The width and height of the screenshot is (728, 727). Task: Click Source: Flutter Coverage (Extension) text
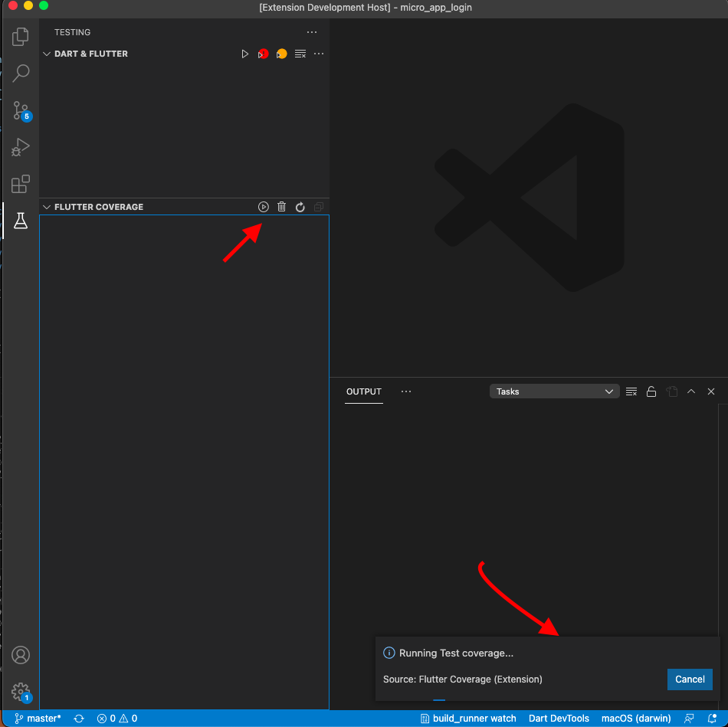[462, 680]
